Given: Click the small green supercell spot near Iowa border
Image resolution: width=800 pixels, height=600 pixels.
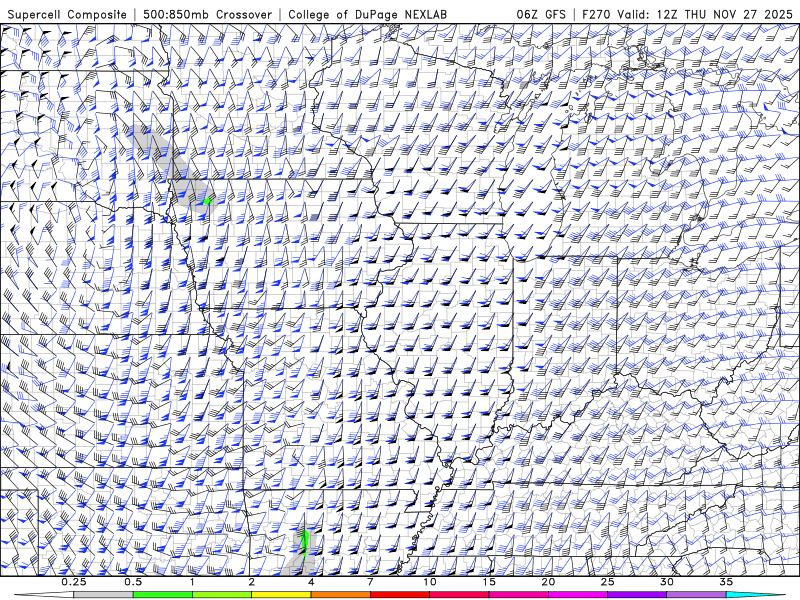Looking at the screenshot, I should tap(207, 201).
